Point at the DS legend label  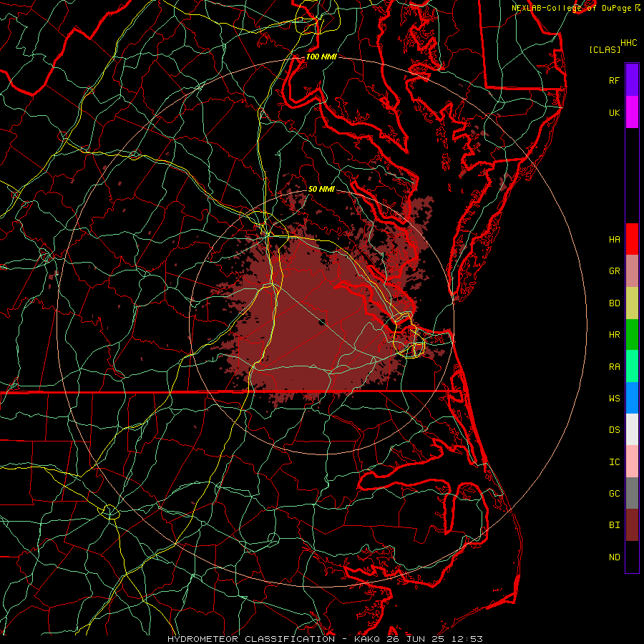(x=614, y=430)
